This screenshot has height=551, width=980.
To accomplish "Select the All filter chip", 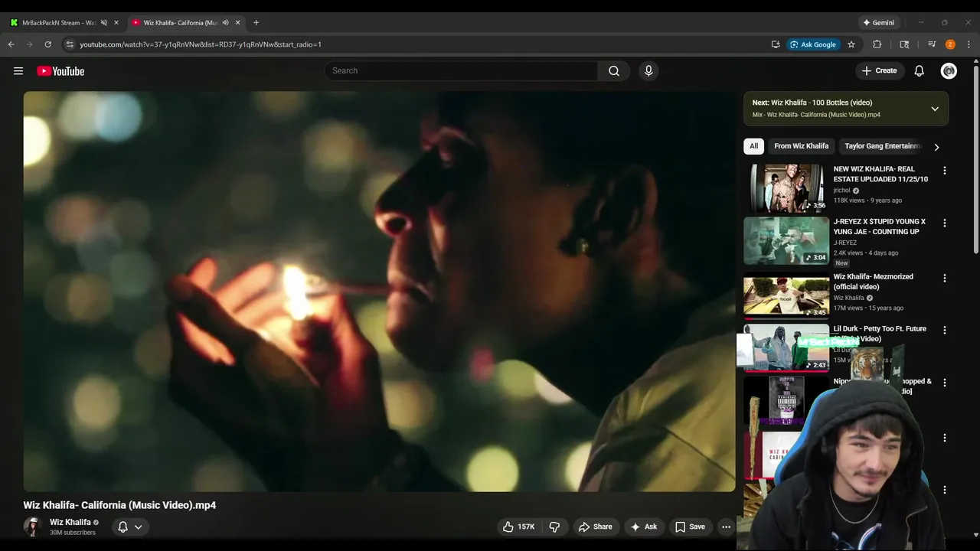I will [754, 146].
